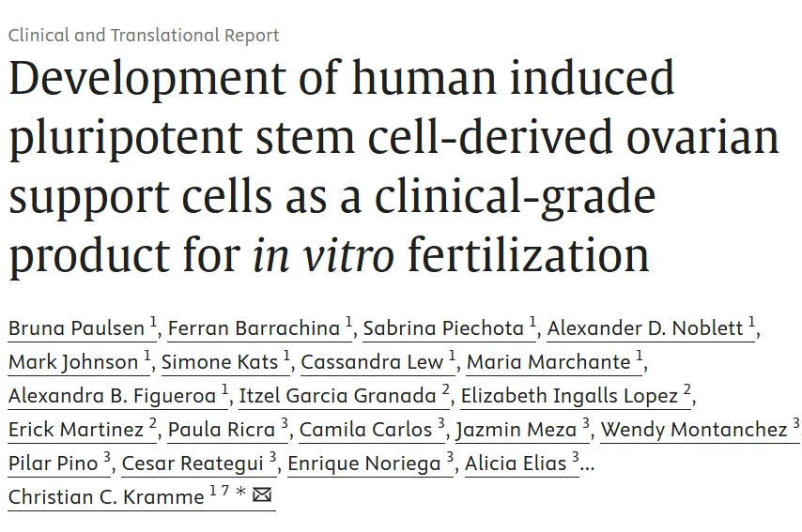
Task: Click Maria Marchante author name
Action: point(548,362)
